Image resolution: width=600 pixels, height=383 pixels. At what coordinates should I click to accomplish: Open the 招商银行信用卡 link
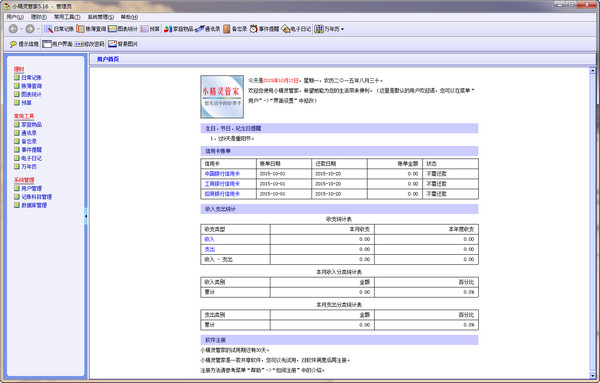[x=222, y=194]
